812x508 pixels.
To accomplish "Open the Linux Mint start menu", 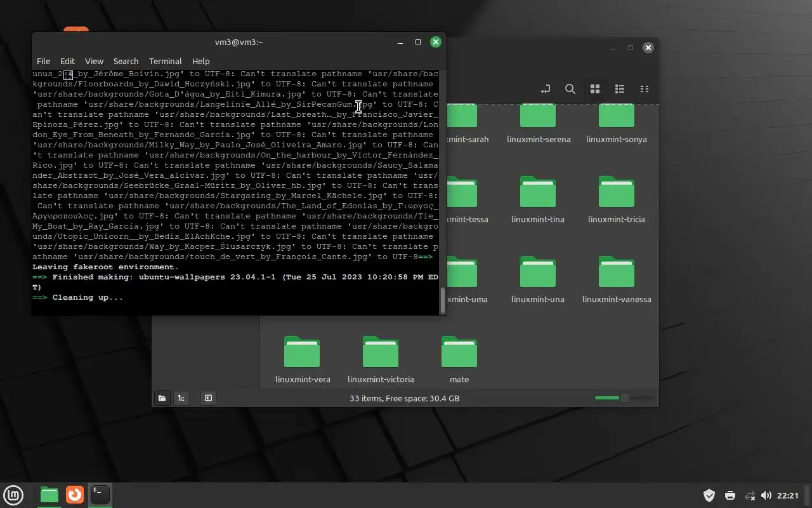I will 13,495.
